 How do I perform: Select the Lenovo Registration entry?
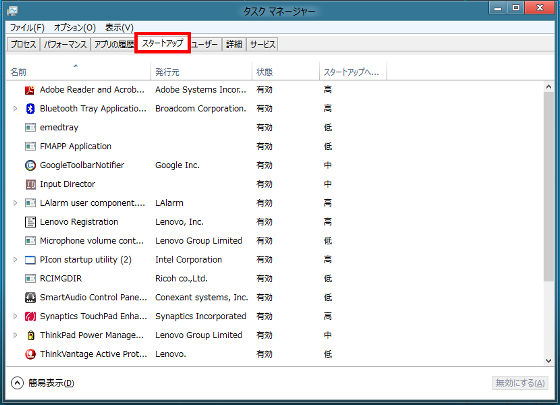click(79, 222)
